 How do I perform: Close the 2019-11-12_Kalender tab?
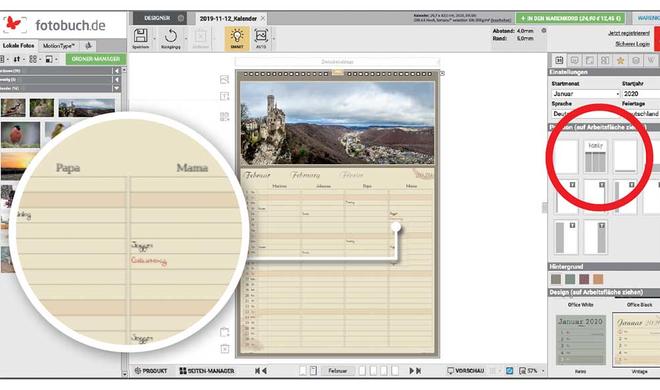[263, 19]
